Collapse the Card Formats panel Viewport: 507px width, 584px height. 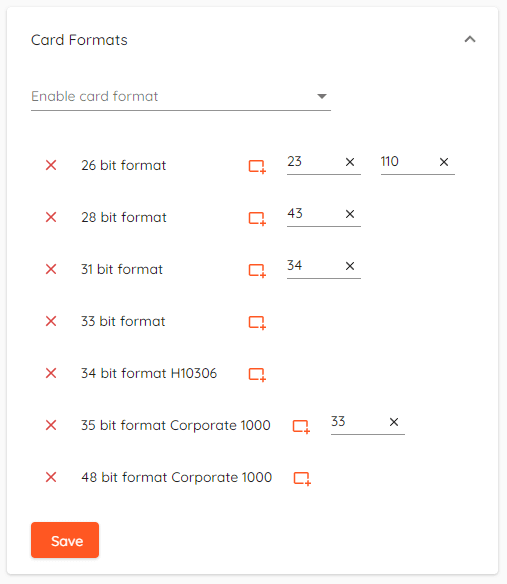470,39
